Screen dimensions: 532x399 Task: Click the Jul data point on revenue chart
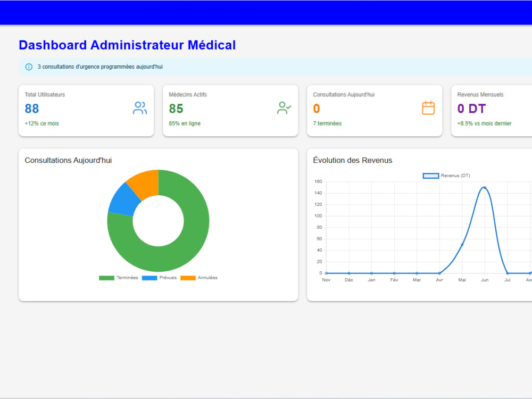click(x=507, y=273)
